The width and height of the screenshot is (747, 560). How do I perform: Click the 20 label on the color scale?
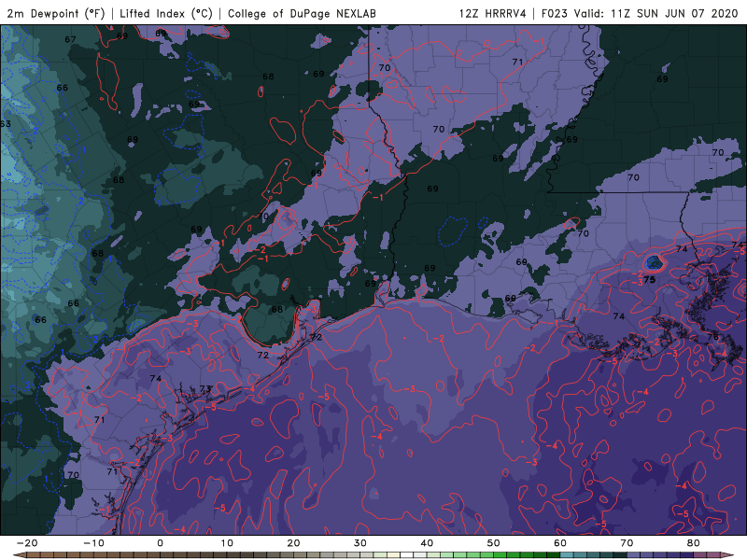click(x=293, y=543)
